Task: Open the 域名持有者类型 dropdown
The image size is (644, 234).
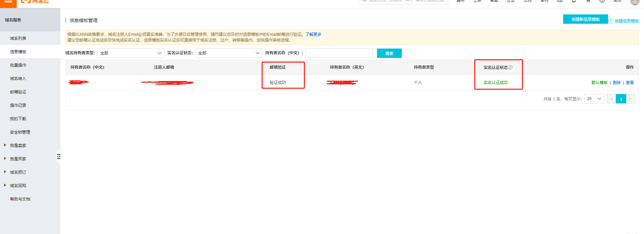Action: coord(131,53)
